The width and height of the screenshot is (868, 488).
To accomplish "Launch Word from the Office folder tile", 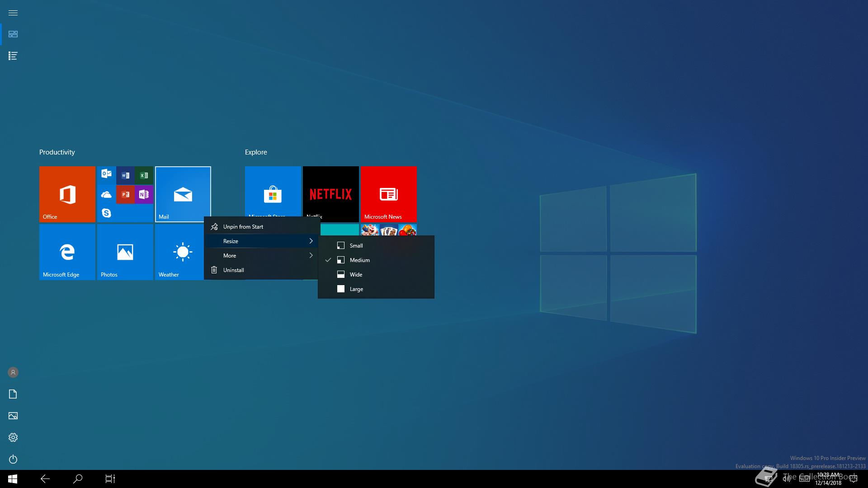I will [x=125, y=175].
